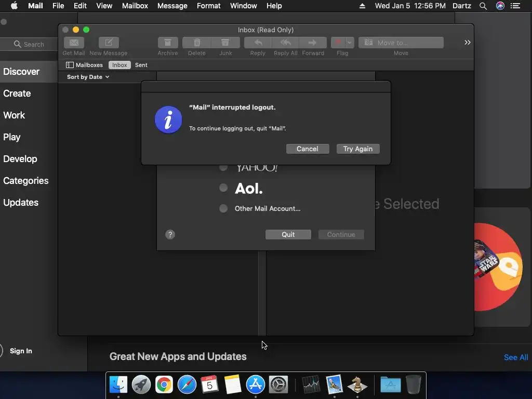Viewport: 532px width, 399px height.
Task: Open Mail stamp icon in Dock
Action: 334,385
